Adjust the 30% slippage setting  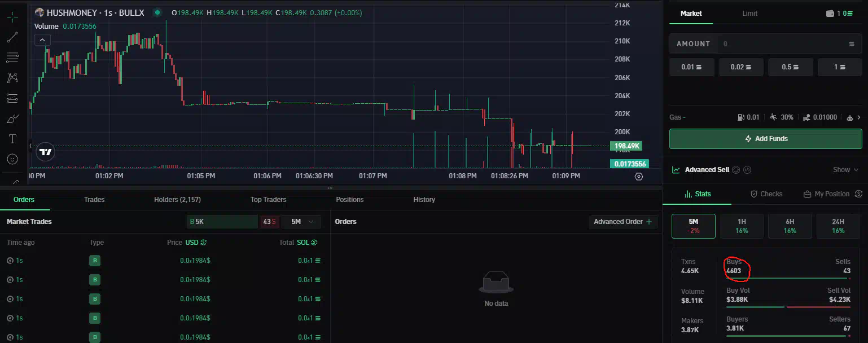[782, 117]
